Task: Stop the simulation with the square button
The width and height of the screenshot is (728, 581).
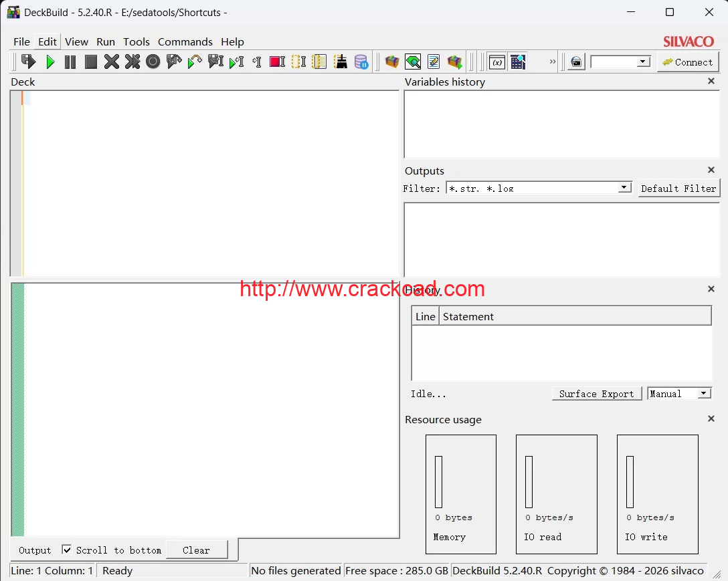Action: 91,62
